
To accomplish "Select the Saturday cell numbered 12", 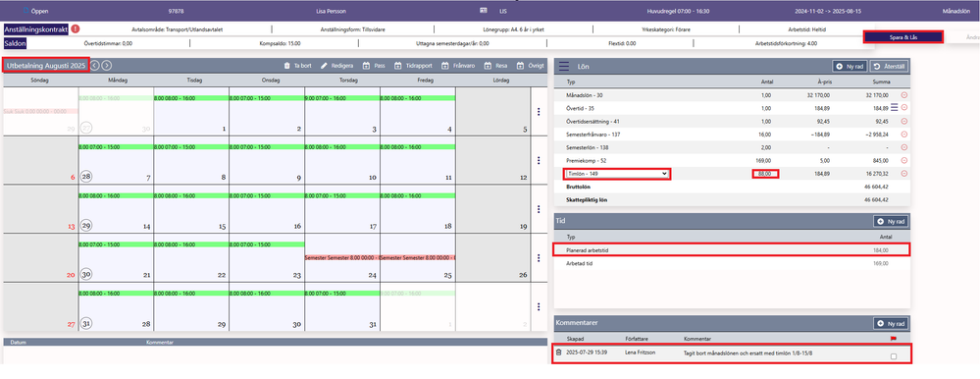I will (493, 160).
